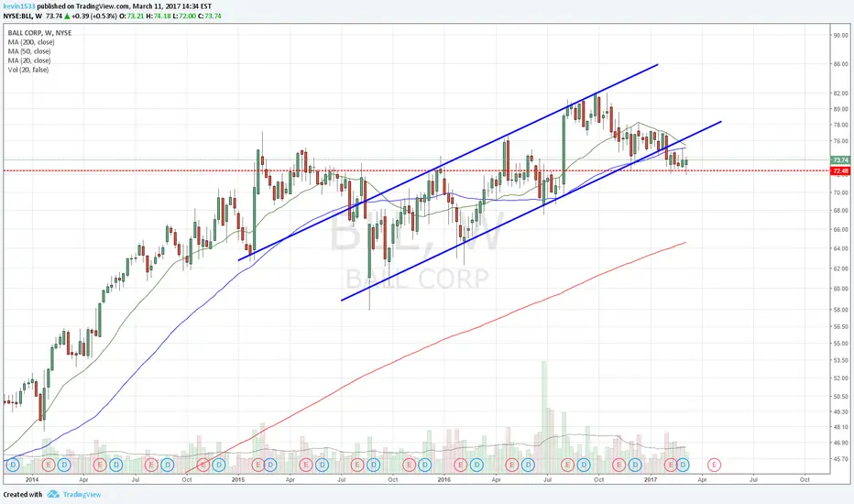
Task: Click the L:72.00 low value in header
Action: click(x=184, y=16)
